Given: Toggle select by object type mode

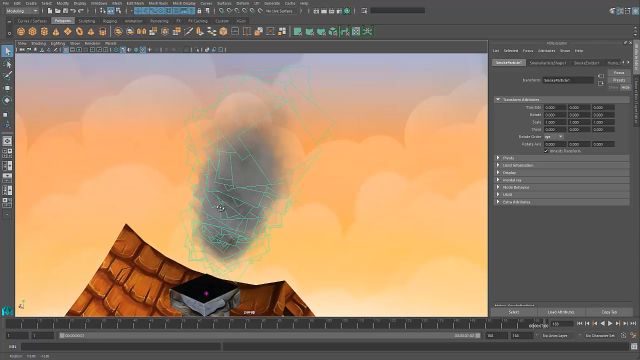Looking at the screenshot, I should pos(111,11).
